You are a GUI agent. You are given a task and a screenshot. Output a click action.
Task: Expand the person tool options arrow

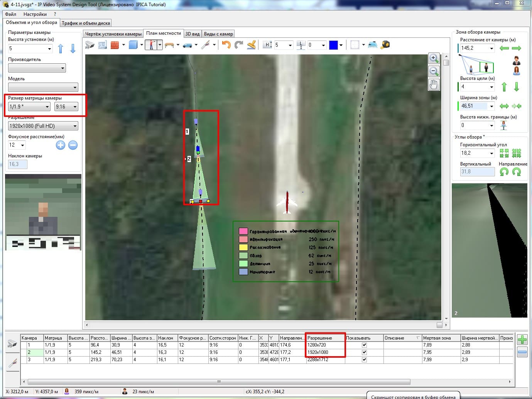(x=160, y=45)
